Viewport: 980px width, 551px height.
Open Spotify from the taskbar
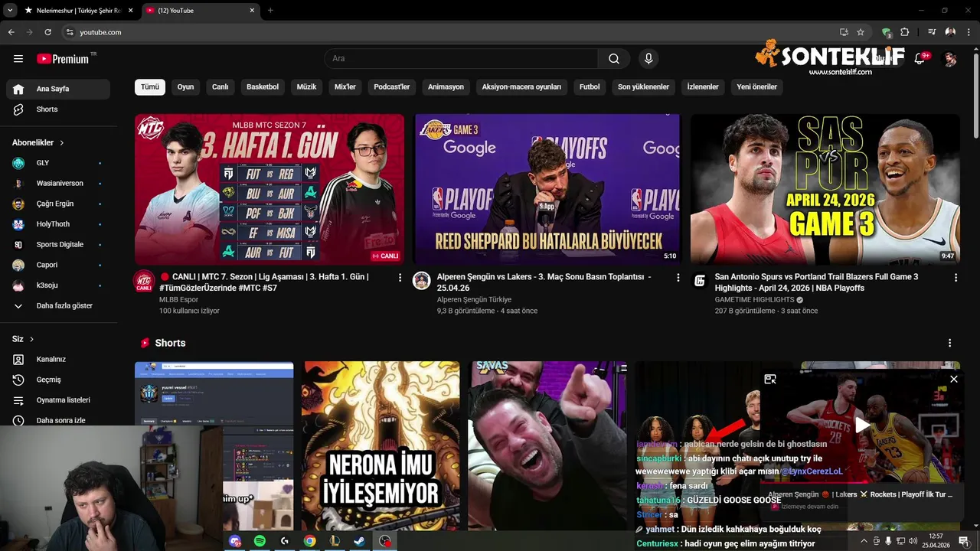(x=260, y=541)
